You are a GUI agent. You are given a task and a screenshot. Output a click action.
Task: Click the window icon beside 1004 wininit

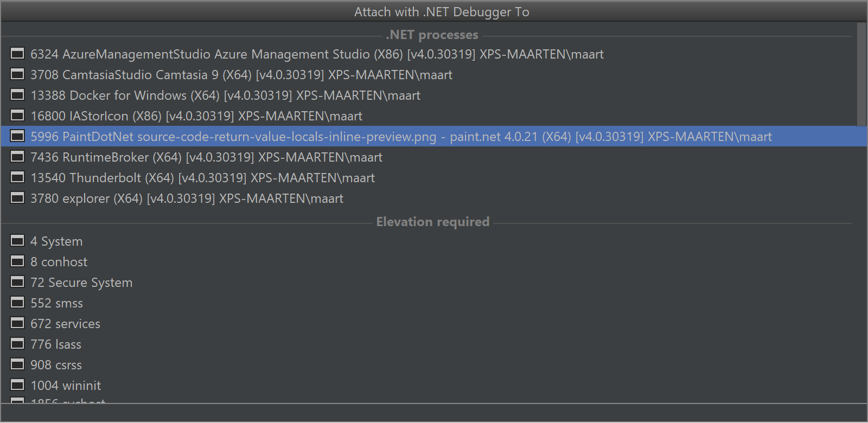pos(17,385)
